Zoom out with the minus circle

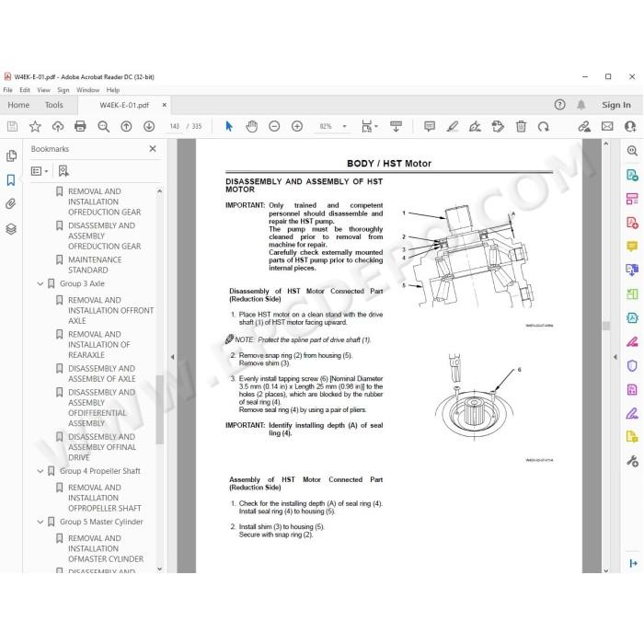[x=274, y=127]
